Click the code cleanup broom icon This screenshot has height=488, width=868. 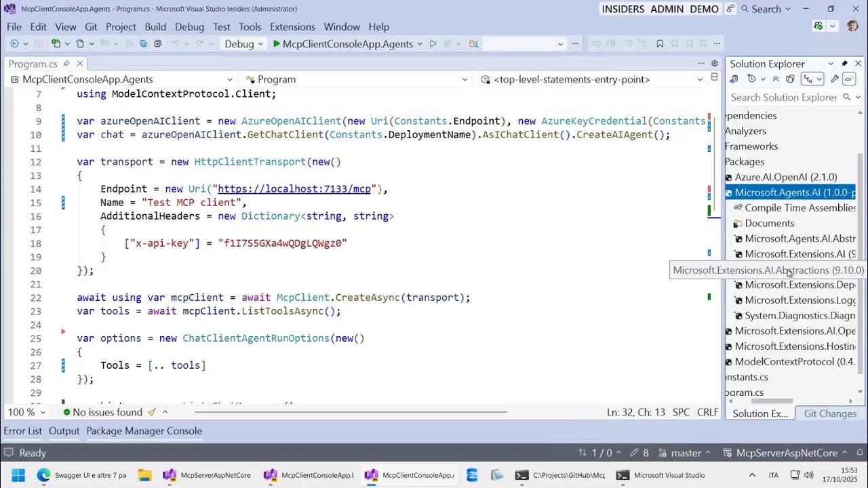(x=153, y=412)
